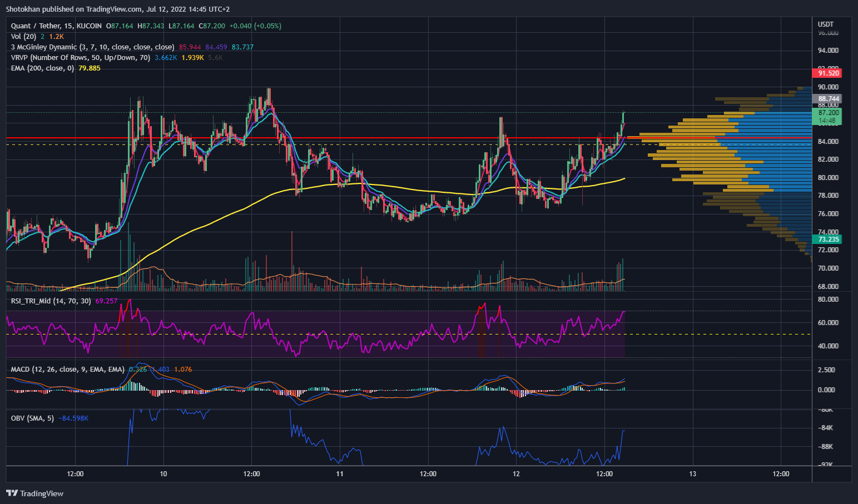Screen dimensions: 858x504
Task: Open the Quant / Tether symbol title
Action: [x=56, y=26]
